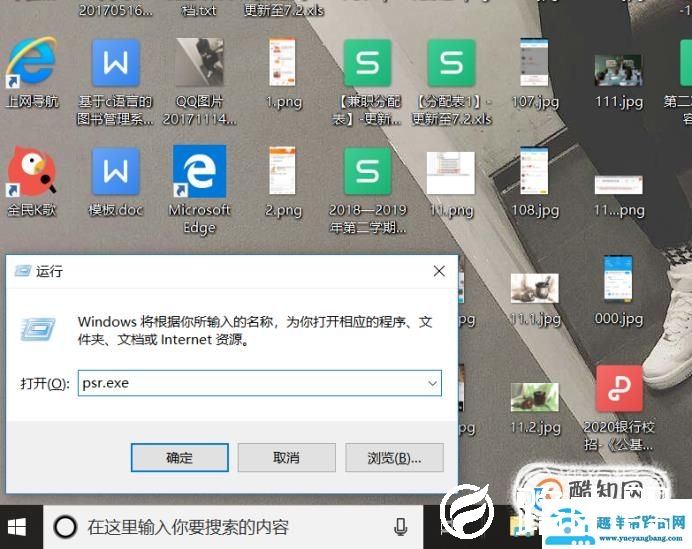
Task: Open the 上网导航 Internet Explorer shortcut
Action: click(x=32, y=63)
